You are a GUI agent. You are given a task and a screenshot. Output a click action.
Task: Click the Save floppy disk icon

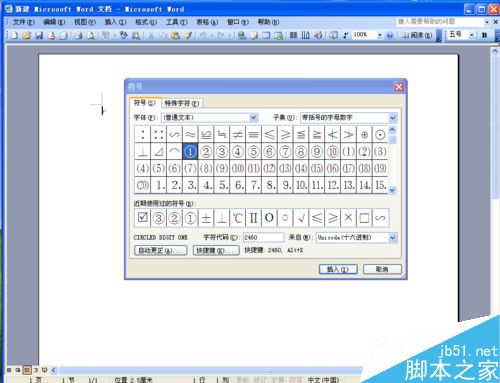pos(39,35)
